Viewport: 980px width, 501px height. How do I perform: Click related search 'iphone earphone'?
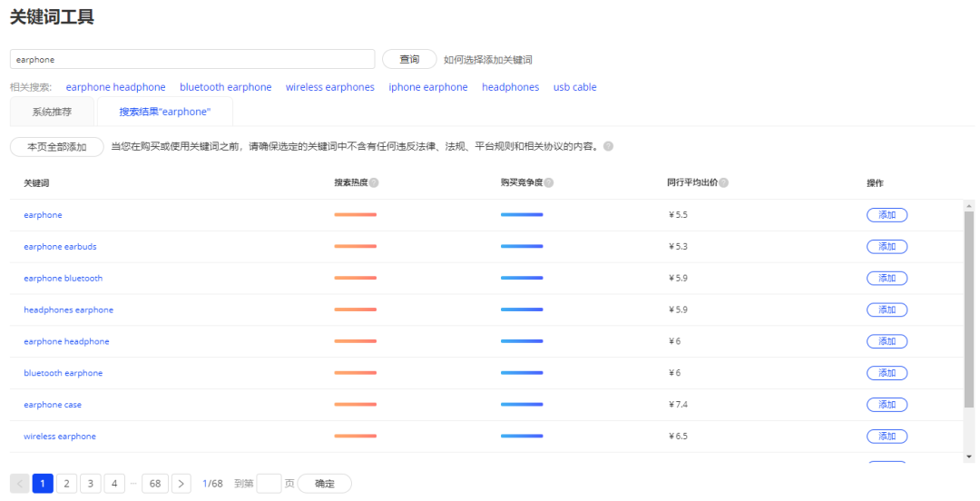(x=428, y=87)
